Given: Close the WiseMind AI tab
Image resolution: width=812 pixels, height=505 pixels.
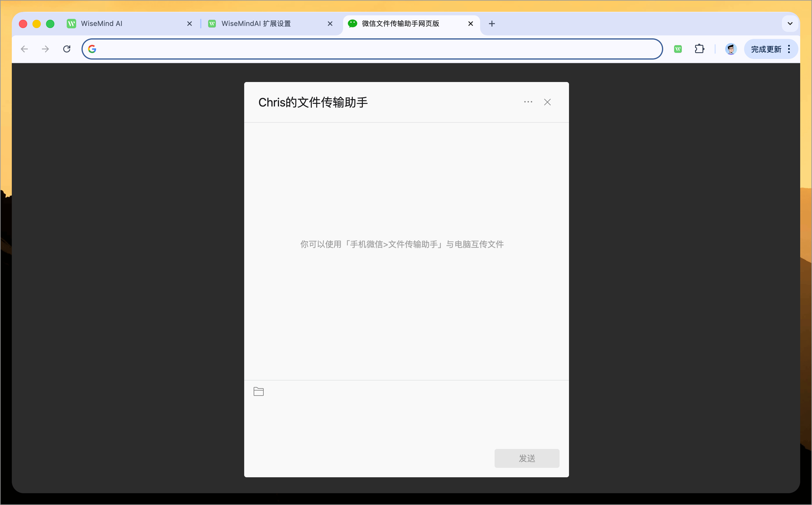Looking at the screenshot, I should tap(190, 23).
